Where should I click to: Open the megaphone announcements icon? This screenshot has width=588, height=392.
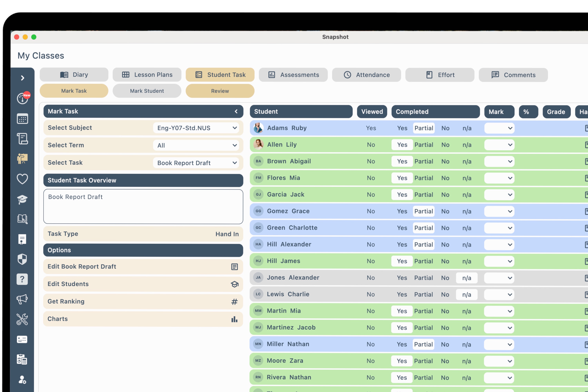(x=22, y=299)
